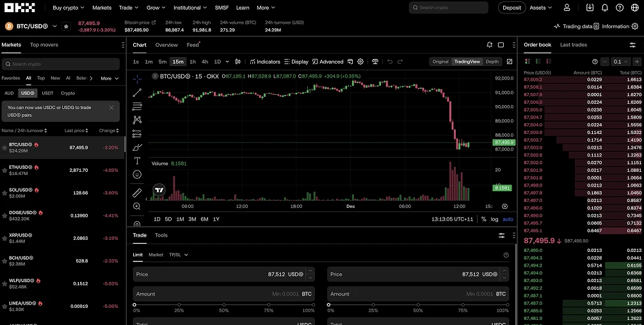Toggle auto scale on chart
Screen dimensions: 644x325
(508, 219)
